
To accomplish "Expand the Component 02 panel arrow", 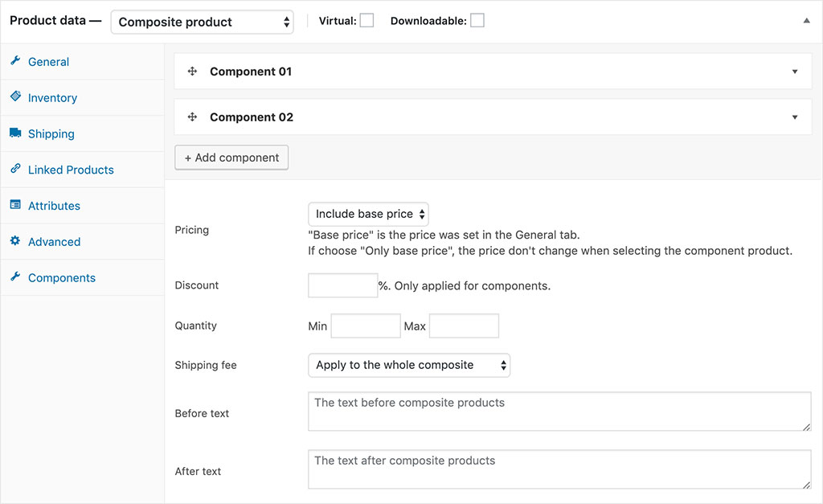I will click(x=795, y=117).
